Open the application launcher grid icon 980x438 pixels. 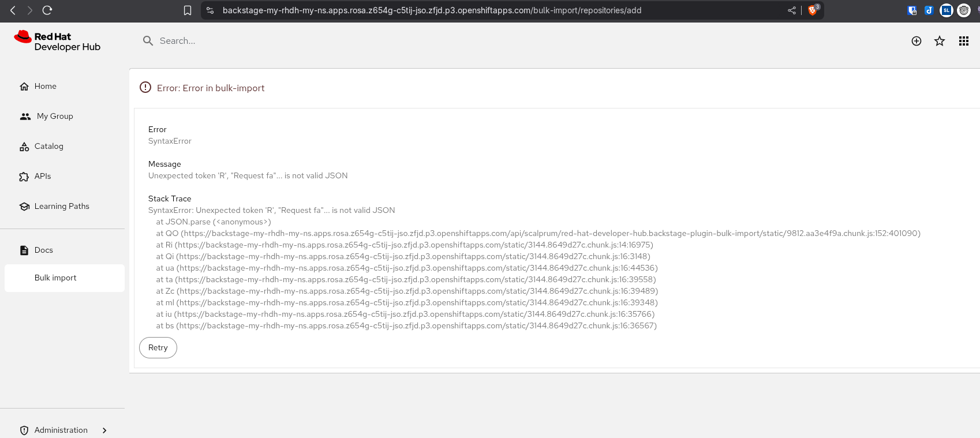(x=964, y=41)
